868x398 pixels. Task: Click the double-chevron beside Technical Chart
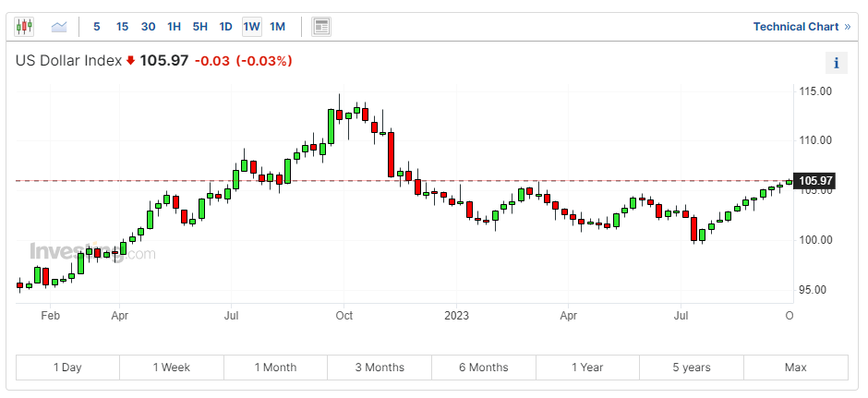point(847,27)
